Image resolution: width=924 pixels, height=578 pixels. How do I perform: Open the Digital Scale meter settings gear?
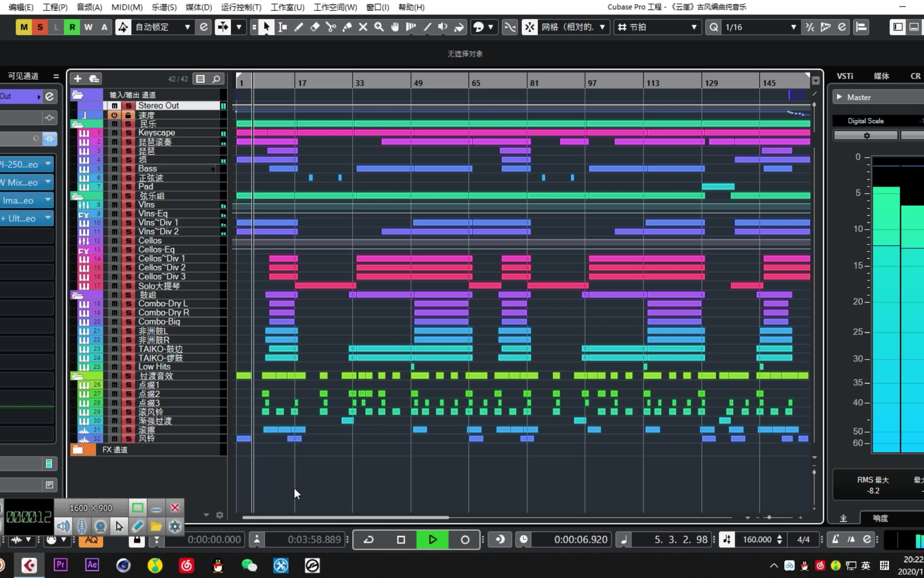pos(866,135)
